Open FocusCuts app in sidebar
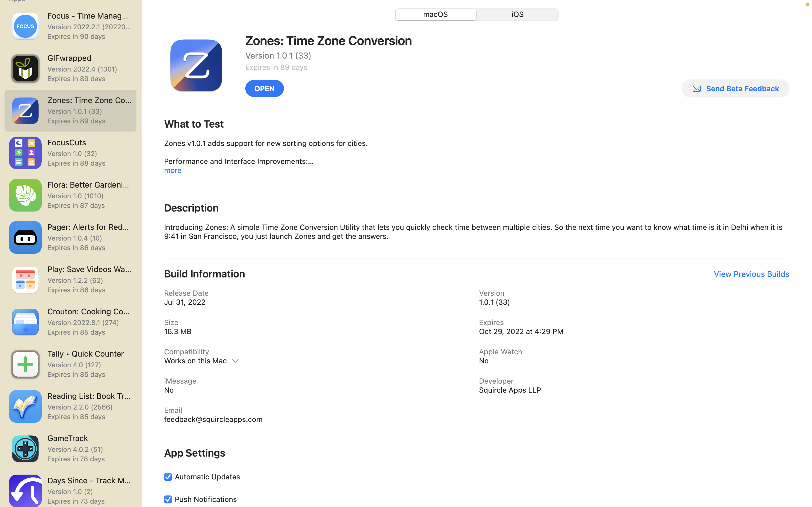The width and height of the screenshot is (812, 507). (x=70, y=152)
